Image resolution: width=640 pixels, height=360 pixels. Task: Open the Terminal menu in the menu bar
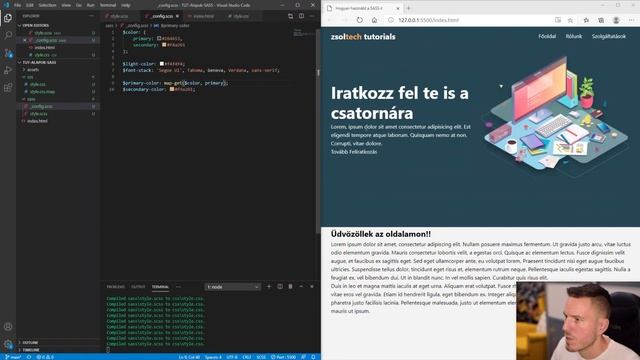tap(108, 5)
